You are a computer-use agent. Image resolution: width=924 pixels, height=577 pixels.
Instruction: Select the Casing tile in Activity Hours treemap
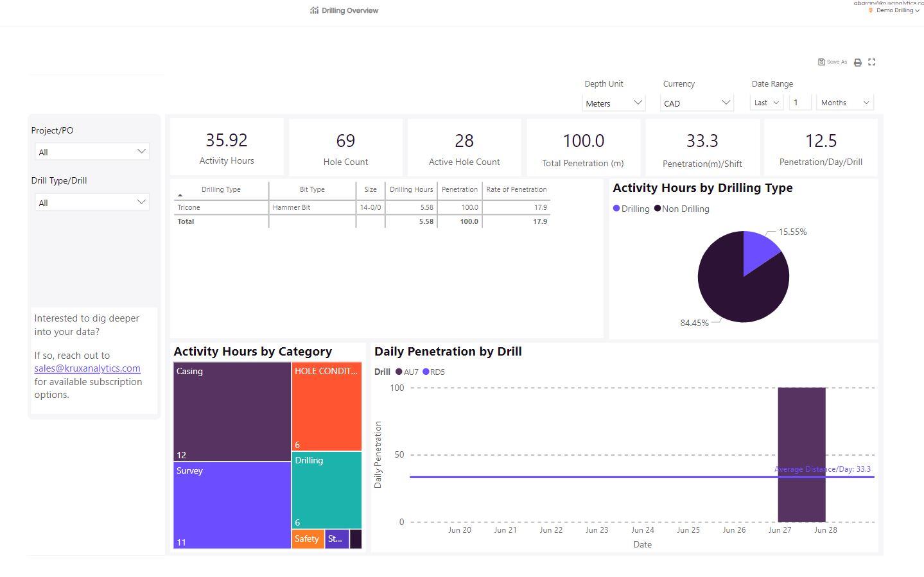pos(231,411)
